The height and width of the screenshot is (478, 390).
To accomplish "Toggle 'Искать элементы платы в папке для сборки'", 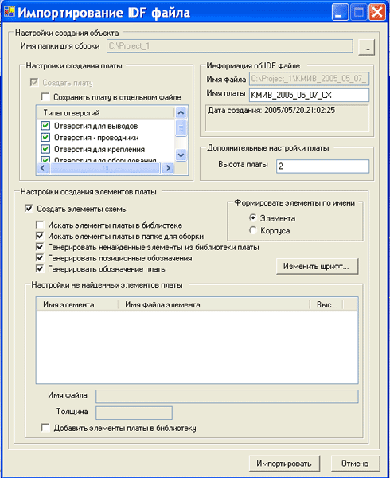I will click(x=40, y=236).
